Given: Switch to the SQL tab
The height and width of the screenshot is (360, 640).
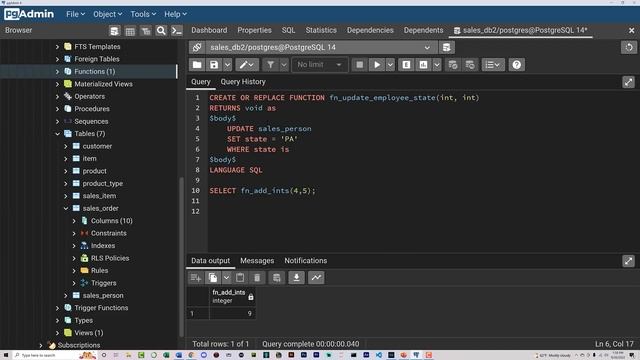Looking at the screenshot, I should (288, 30).
